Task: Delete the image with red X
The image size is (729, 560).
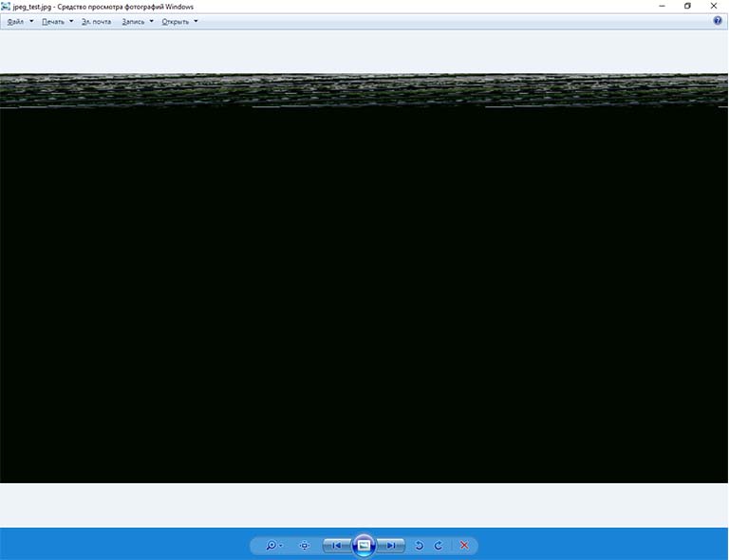Action: [x=464, y=546]
